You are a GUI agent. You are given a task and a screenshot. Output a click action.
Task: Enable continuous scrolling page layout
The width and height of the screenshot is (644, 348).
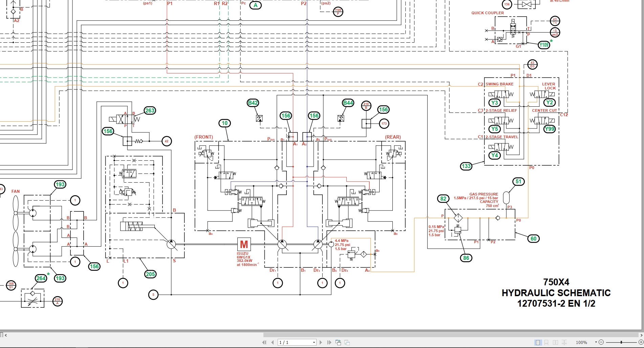pos(546,342)
